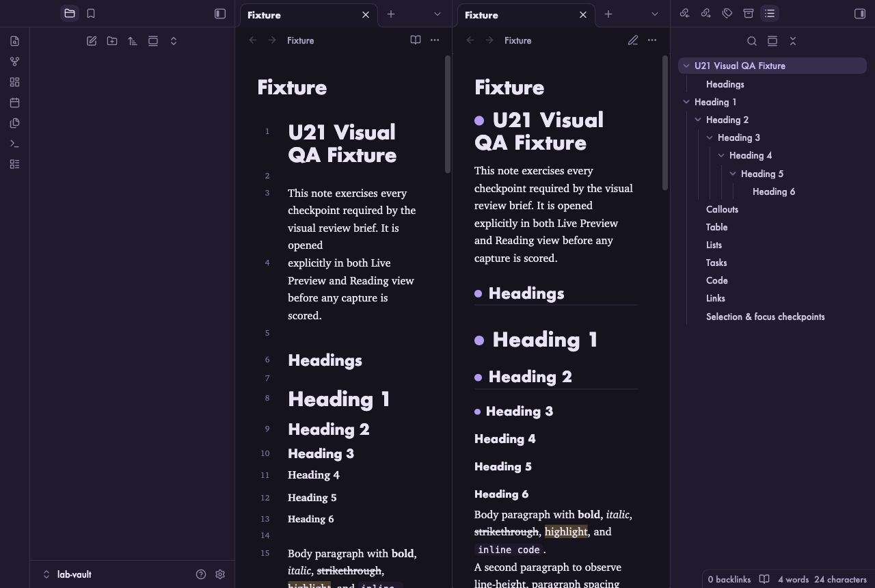The height and width of the screenshot is (588, 875).
Task: Collapse all headings in Outline panel
Action: click(x=793, y=41)
